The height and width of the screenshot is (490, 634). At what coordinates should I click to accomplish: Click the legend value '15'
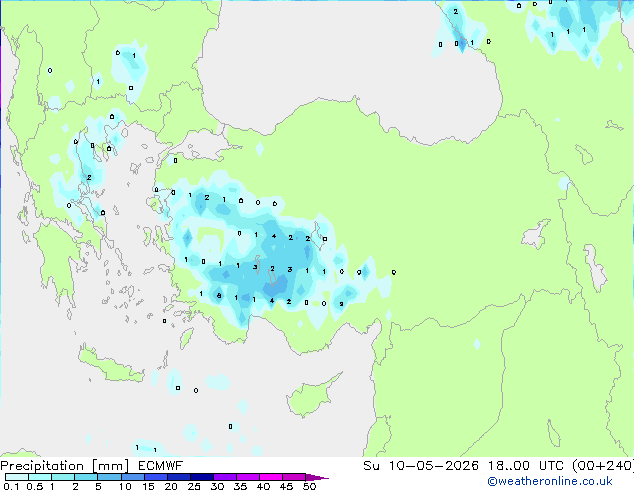click(148, 486)
